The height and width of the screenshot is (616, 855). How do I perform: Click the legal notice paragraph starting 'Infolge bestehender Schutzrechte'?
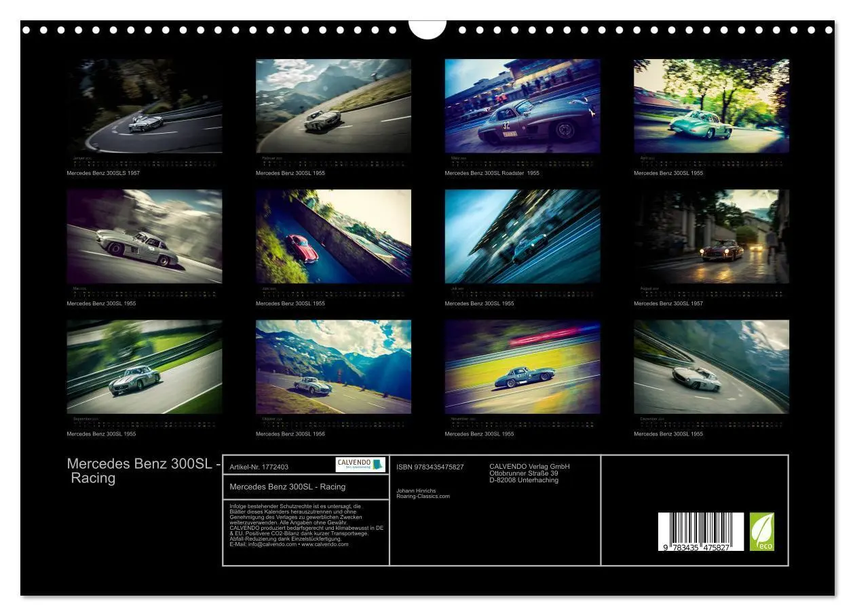307,525
